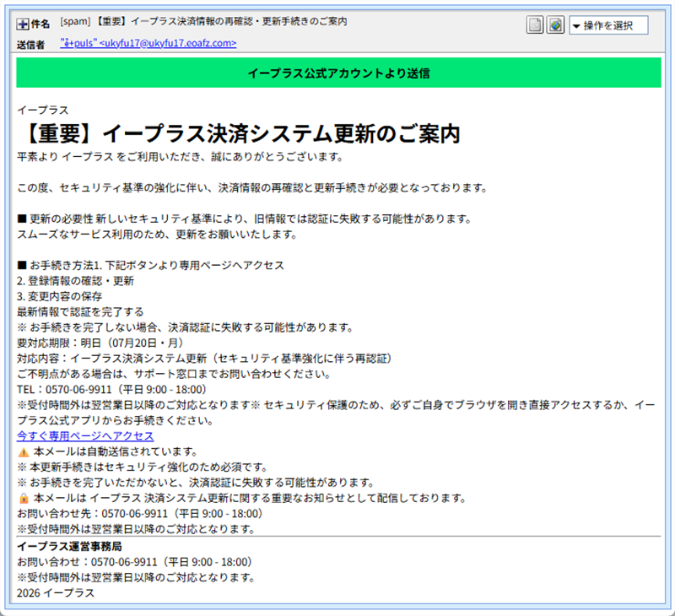Click the bold text イープラス運営事務局
The image size is (675, 616).
(x=69, y=546)
